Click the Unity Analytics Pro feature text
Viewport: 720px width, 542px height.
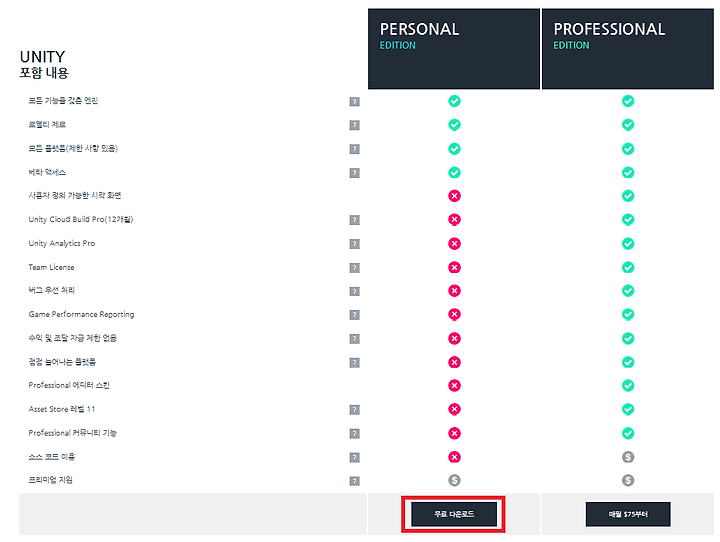pos(62,243)
